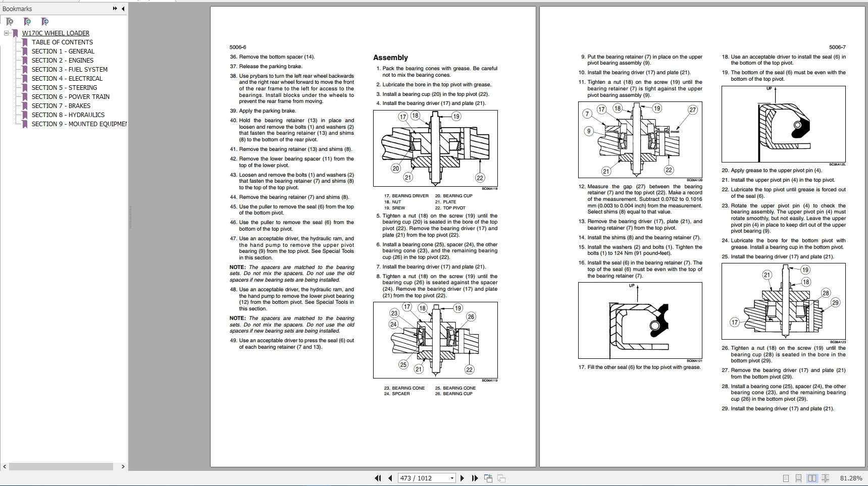This screenshot has width=868, height=486.
Task: Add a new bookmark
Action: pyautogui.click(x=27, y=22)
